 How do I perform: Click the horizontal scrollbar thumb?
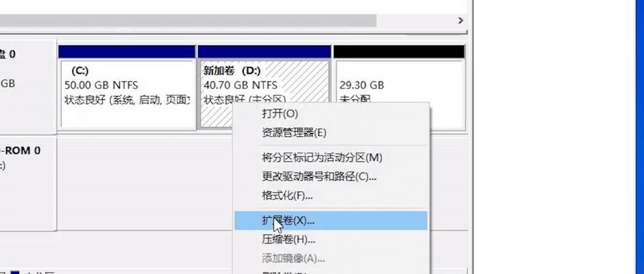(x=188, y=21)
